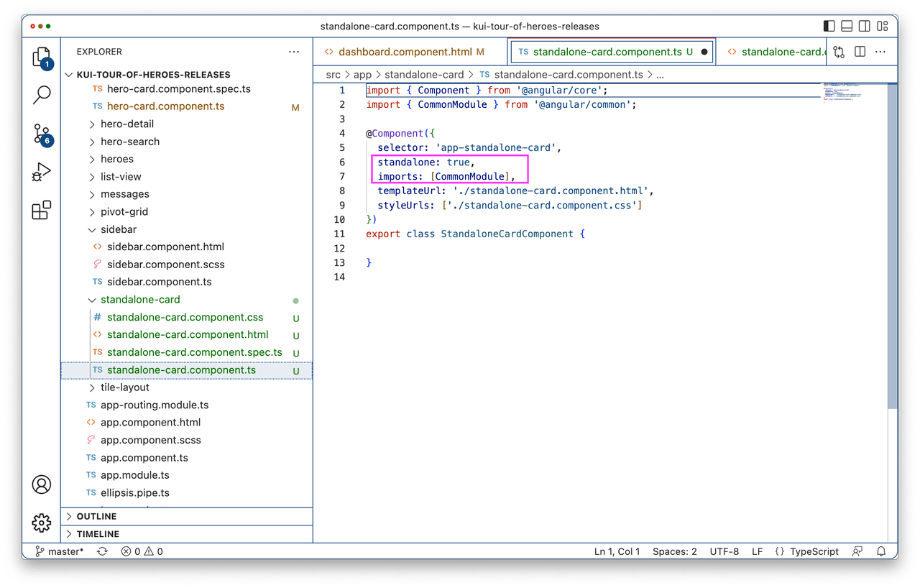Open editor More Actions ellipsis
Viewport: 920px width, 588px height.
[x=880, y=52]
